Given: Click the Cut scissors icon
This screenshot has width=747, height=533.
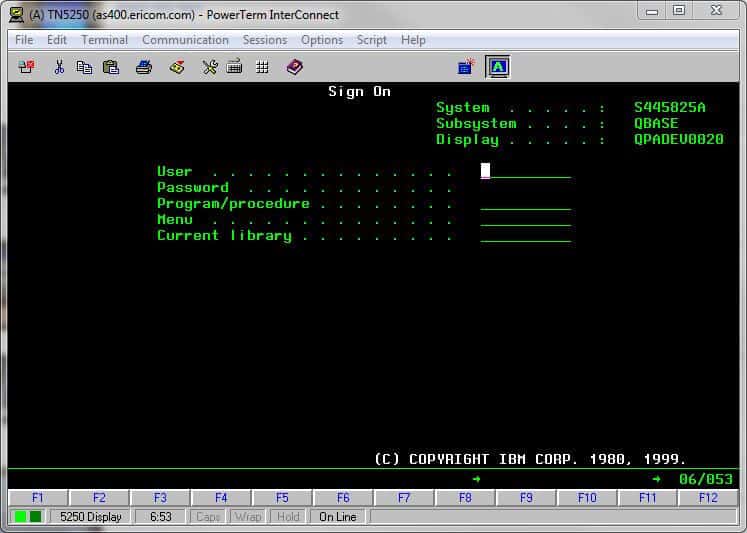Looking at the screenshot, I should coord(59,67).
